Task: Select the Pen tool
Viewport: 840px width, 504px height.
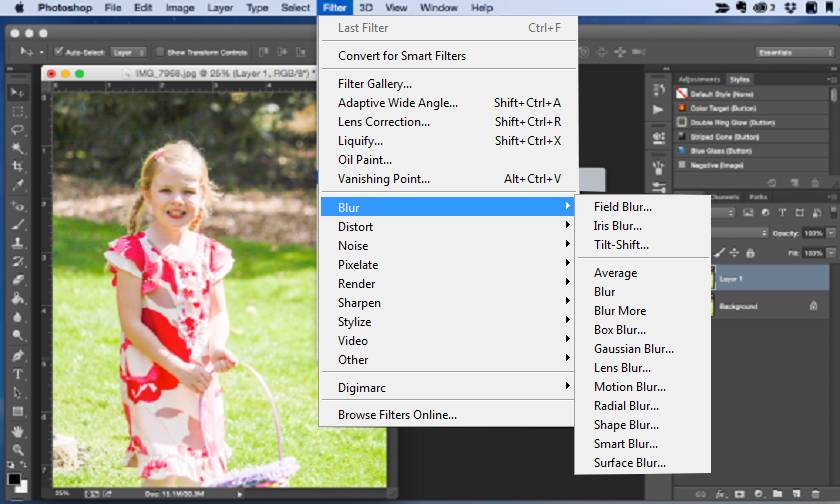Action: point(17,356)
